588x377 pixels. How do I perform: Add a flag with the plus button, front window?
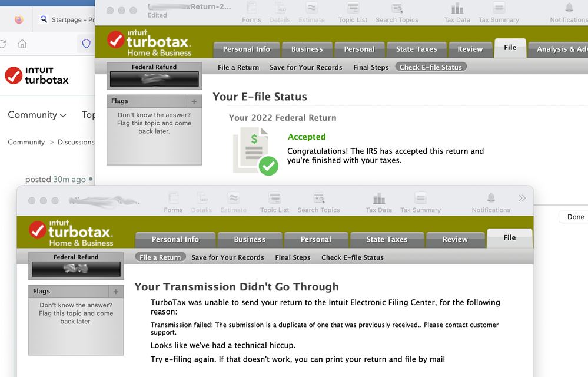(x=116, y=292)
